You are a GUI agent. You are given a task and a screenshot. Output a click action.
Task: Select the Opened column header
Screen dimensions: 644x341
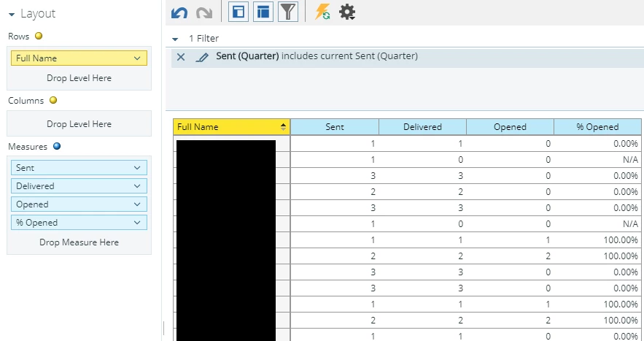point(510,127)
